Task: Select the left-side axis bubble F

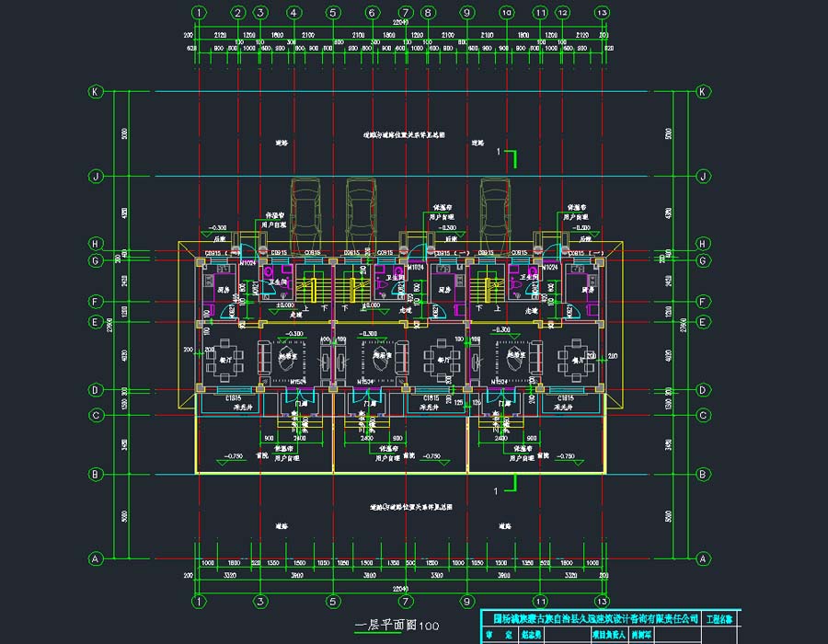Action: coord(95,302)
